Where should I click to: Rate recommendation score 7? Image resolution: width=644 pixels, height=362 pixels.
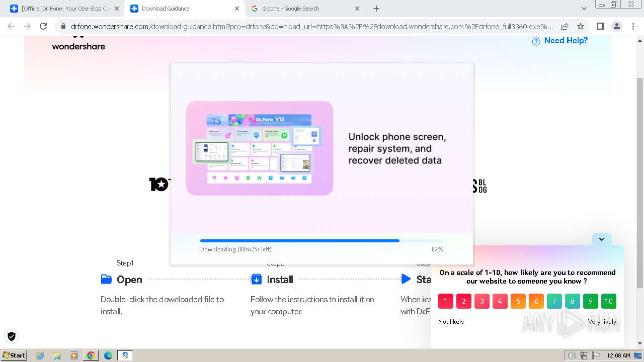(x=554, y=301)
